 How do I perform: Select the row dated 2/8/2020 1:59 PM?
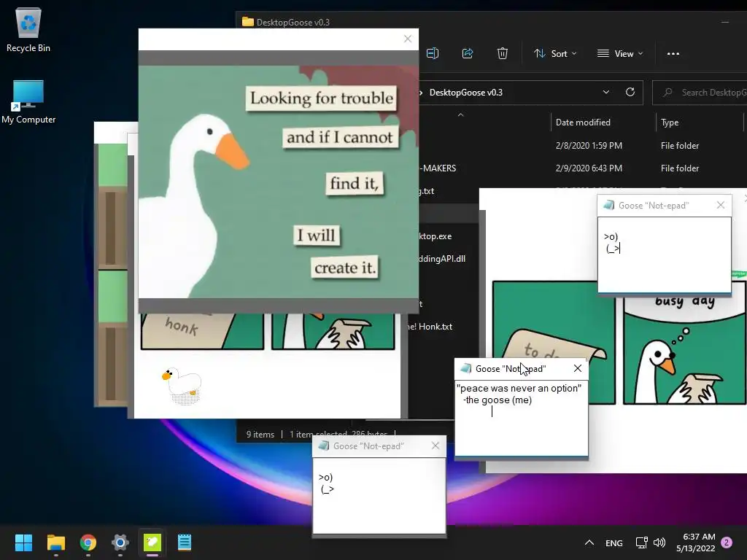[583, 146]
